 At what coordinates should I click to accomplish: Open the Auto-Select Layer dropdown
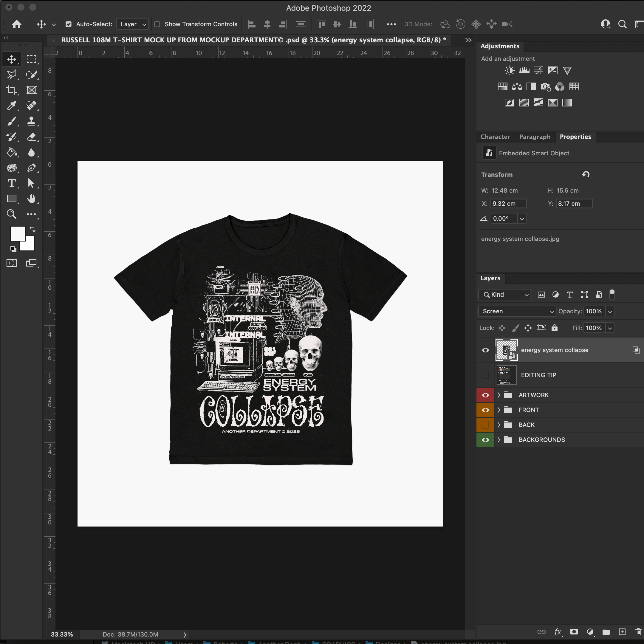133,24
